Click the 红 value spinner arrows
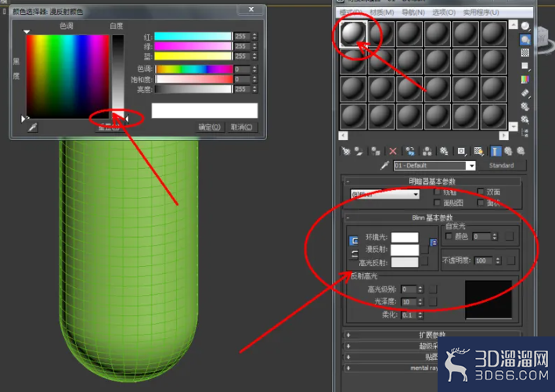 pyautogui.click(x=254, y=36)
